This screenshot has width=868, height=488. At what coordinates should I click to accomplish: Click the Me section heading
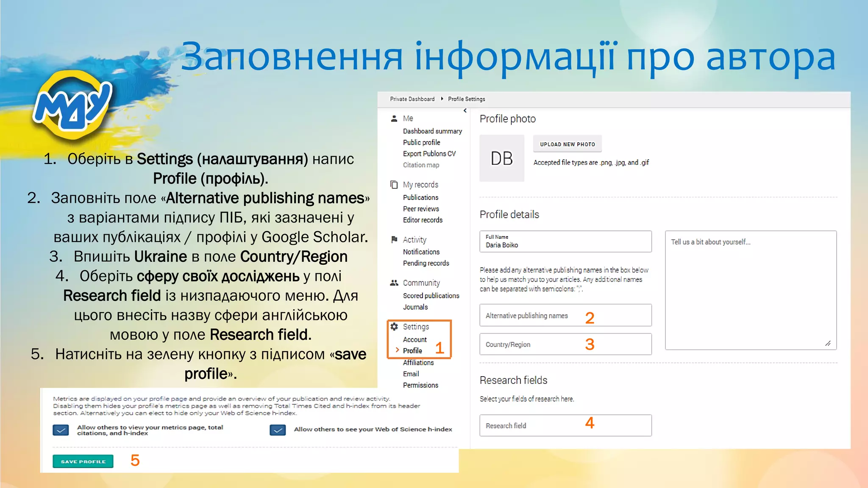click(x=408, y=119)
